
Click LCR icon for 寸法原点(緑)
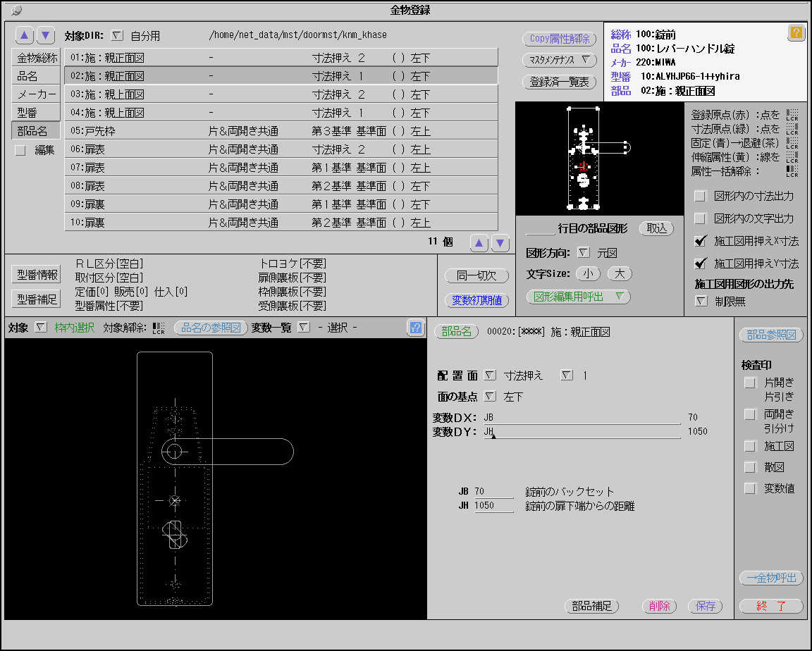(792, 128)
